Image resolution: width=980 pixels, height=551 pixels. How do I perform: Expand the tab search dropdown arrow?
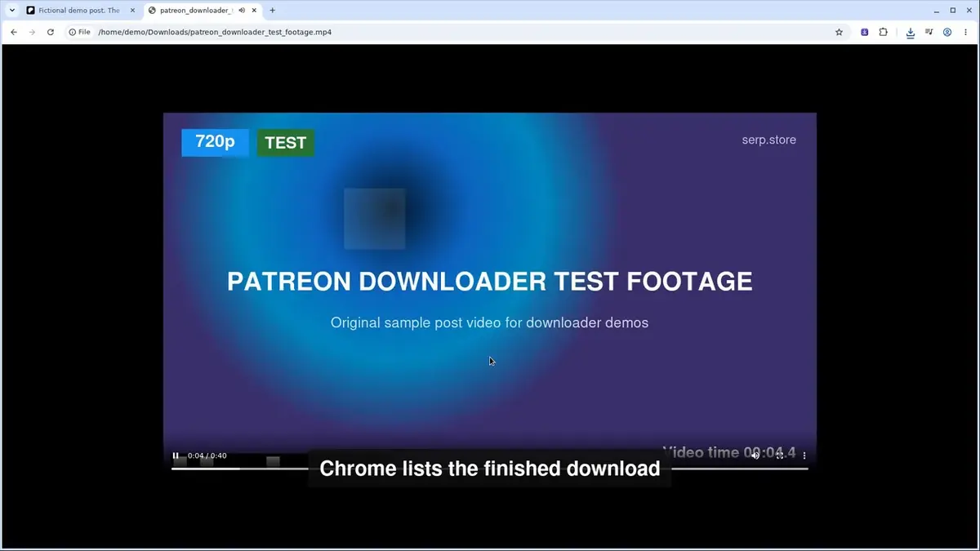(11, 11)
